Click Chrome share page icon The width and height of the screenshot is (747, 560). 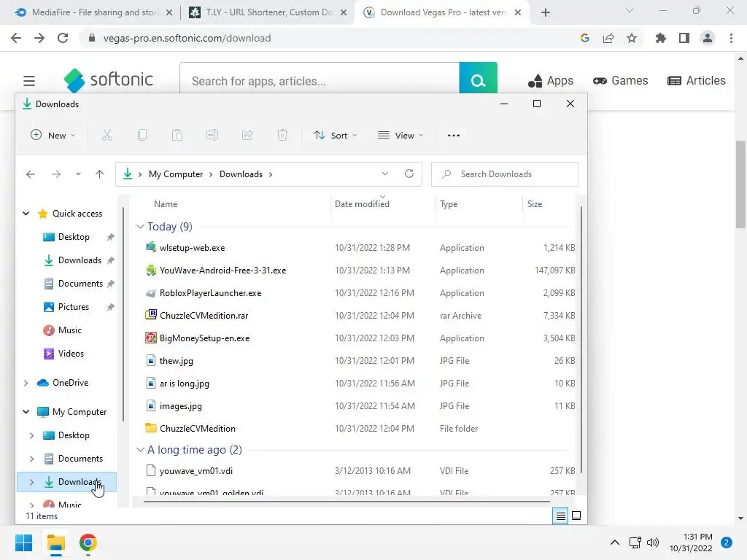[x=608, y=38]
